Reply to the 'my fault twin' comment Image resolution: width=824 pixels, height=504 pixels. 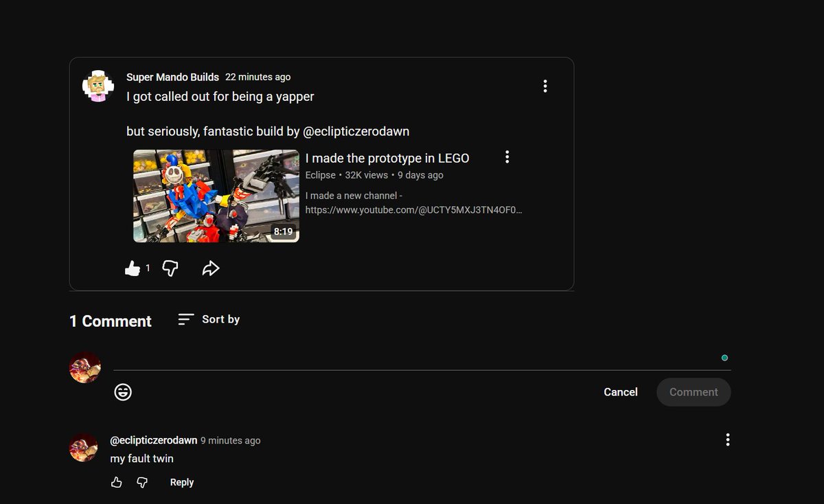182,483
